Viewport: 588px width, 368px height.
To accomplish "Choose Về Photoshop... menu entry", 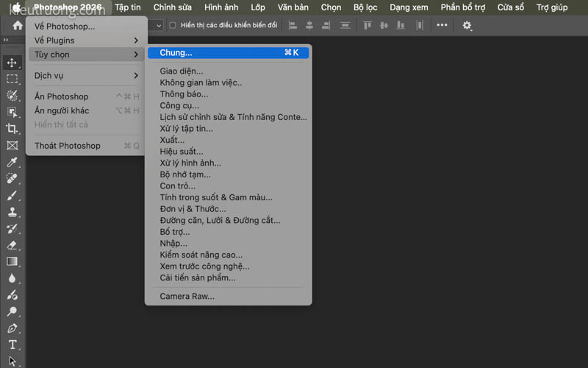I will pos(87,26).
